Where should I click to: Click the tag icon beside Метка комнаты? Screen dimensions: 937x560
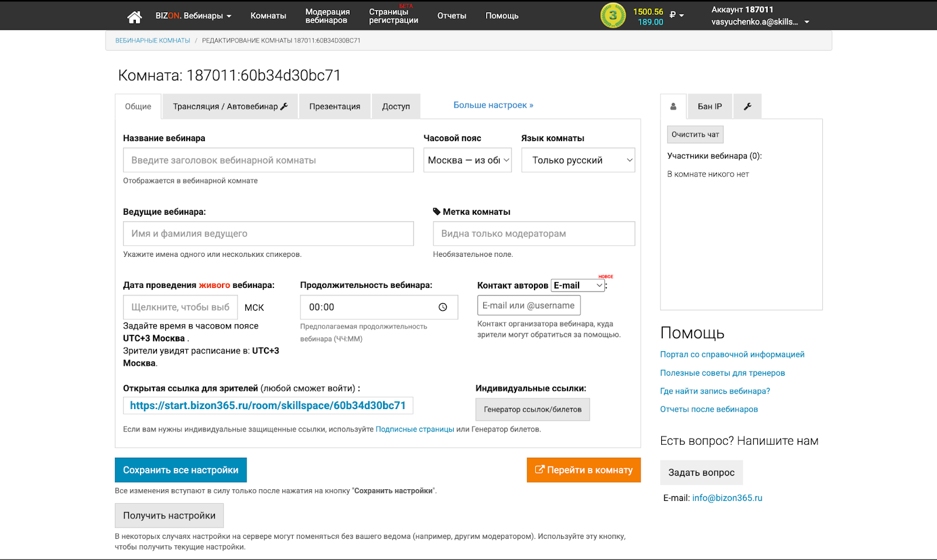(x=437, y=212)
